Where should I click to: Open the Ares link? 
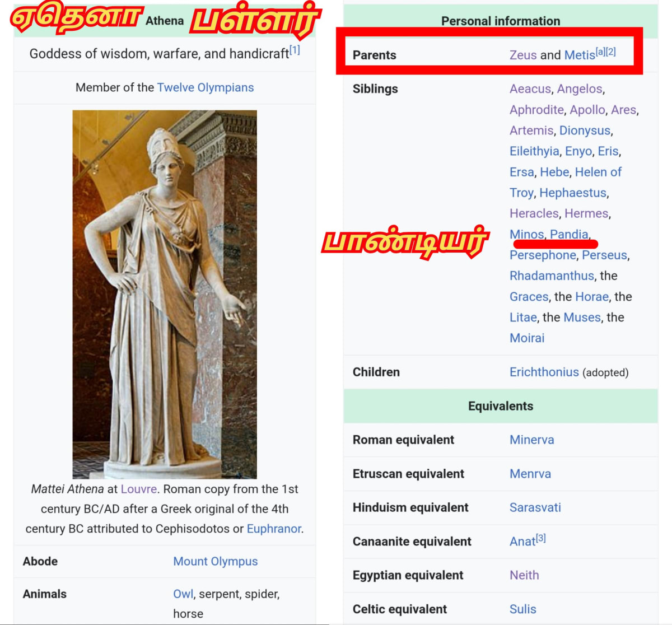(623, 110)
